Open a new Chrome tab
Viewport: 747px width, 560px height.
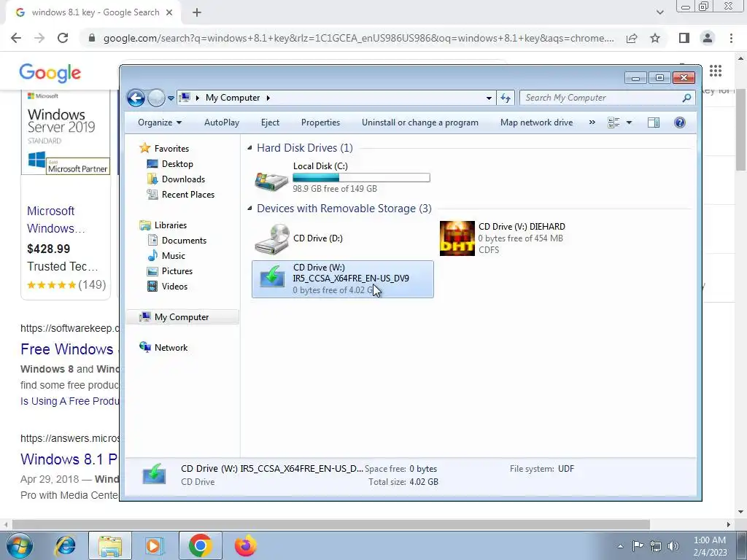[x=197, y=13]
